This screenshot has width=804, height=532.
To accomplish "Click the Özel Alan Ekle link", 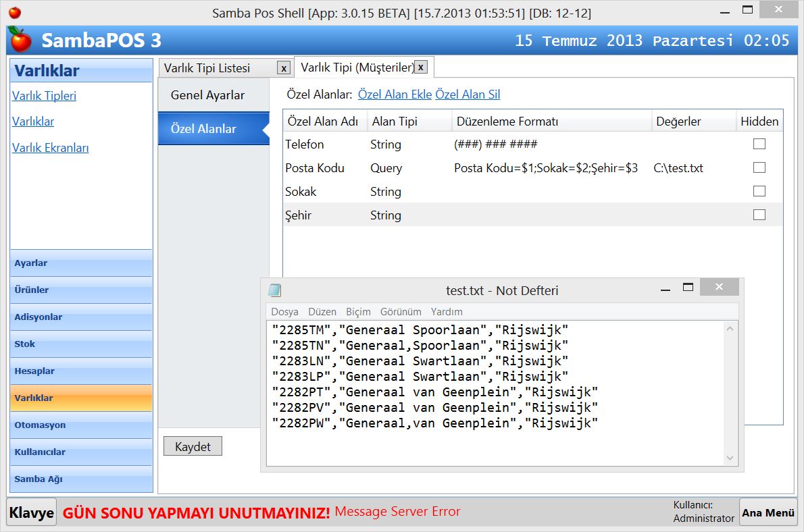I will click(395, 95).
